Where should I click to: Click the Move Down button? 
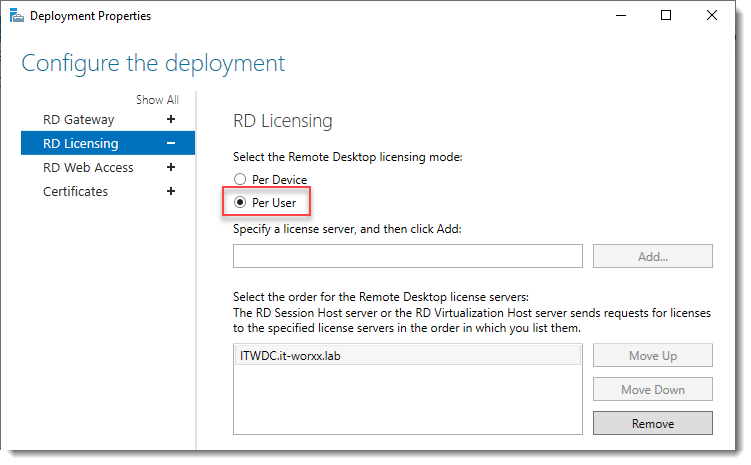[x=652, y=389]
